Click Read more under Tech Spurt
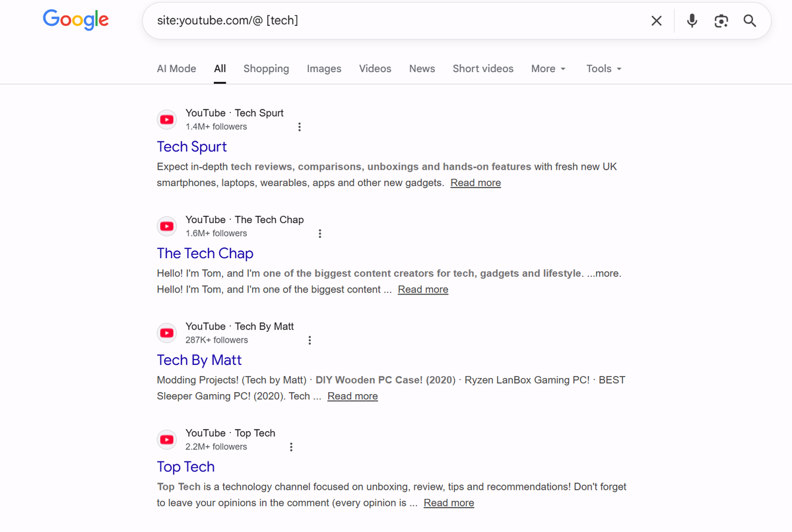This screenshot has height=532, width=792. click(476, 183)
